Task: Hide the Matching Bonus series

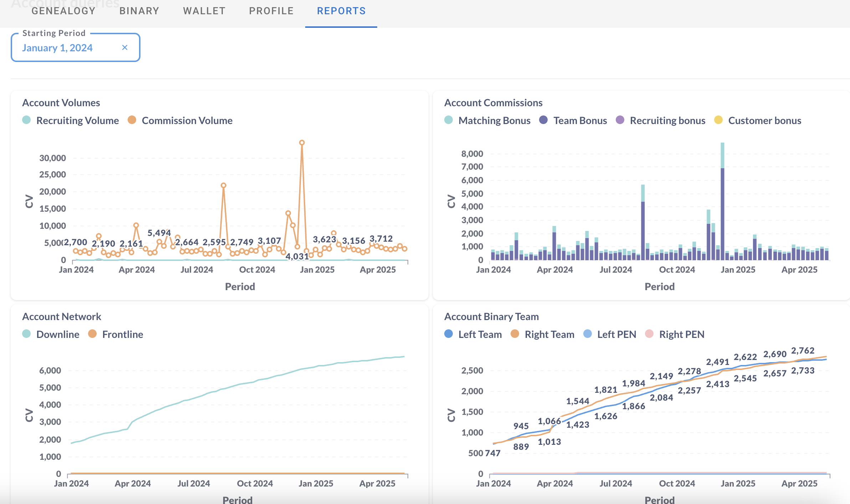Action: [494, 120]
